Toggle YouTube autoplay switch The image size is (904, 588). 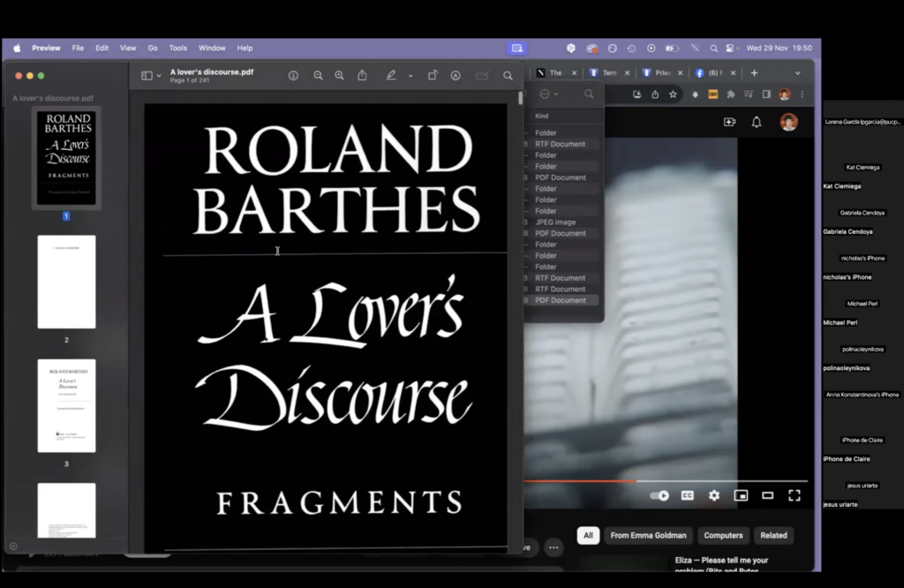[x=659, y=495]
